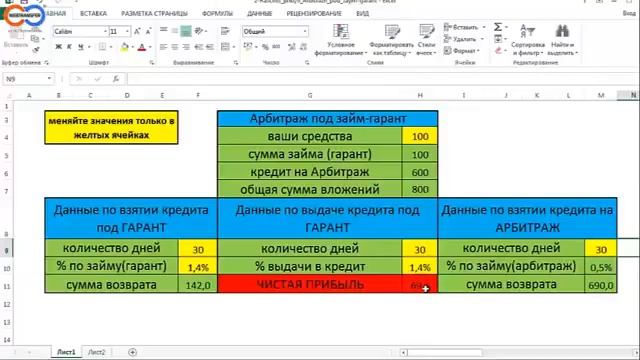
Task: Toggle top vertical alignment
Action: tap(164, 30)
